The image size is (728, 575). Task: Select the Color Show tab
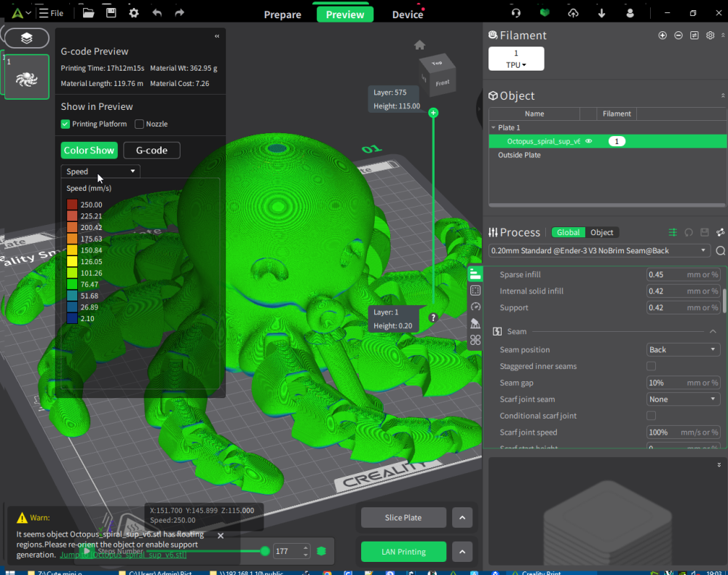[89, 151]
